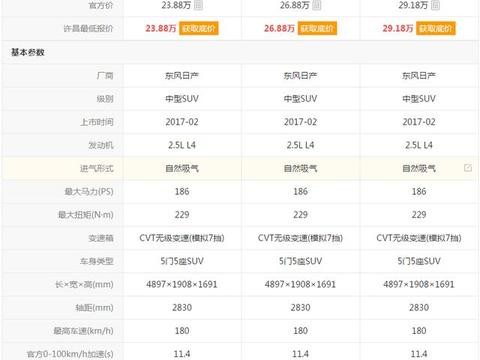Image resolution: width=480 pixels, height=360 pixels.
Task: Click the 最大马力(PS) row label
Action: 89,192
